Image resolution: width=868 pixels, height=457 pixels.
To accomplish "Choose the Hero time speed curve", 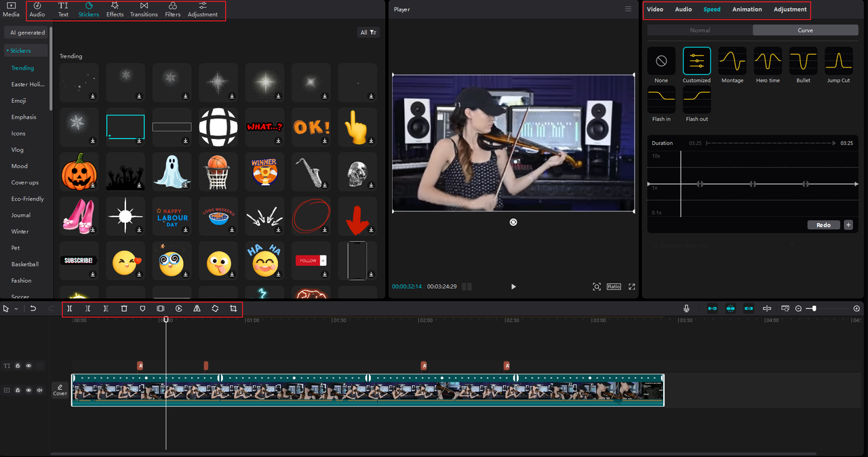I will click(x=768, y=61).
